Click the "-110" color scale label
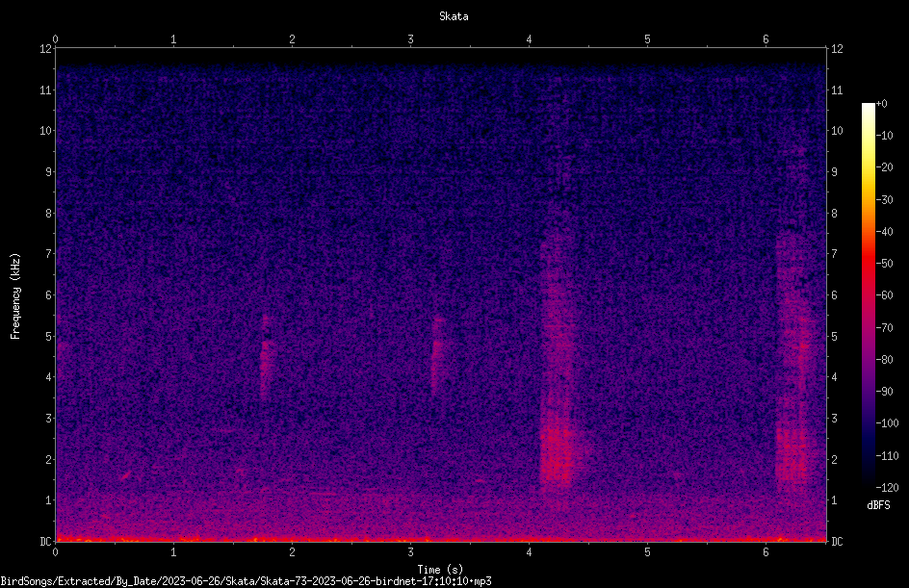The height and width of the screenshot is (588, 909). click(x=887, y=456)
